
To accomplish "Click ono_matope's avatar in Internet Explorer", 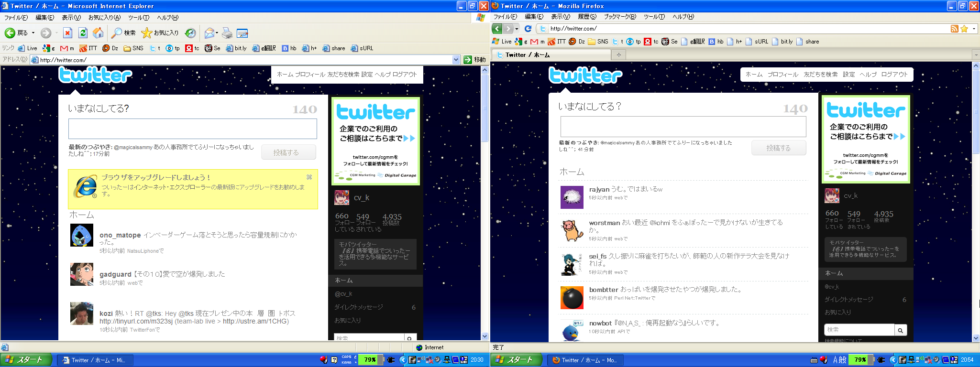I will coord(82,235).
